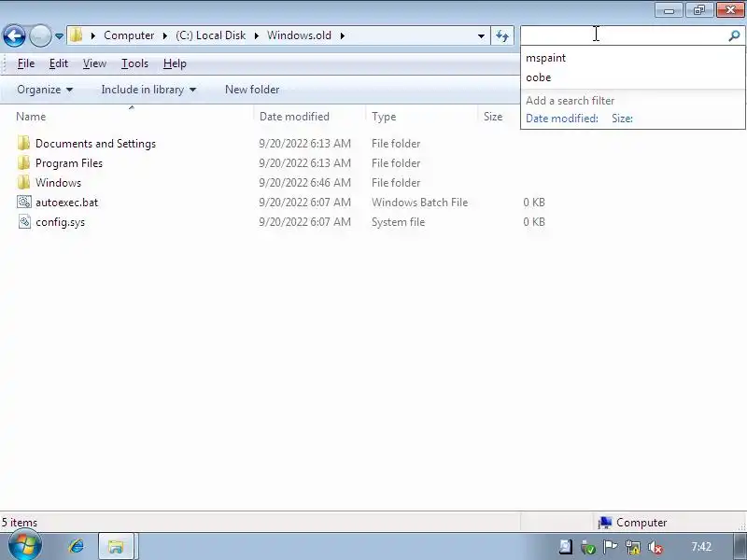747x560 pixels.
Task: Refresh the folder view
Action: tap(502, 35)
